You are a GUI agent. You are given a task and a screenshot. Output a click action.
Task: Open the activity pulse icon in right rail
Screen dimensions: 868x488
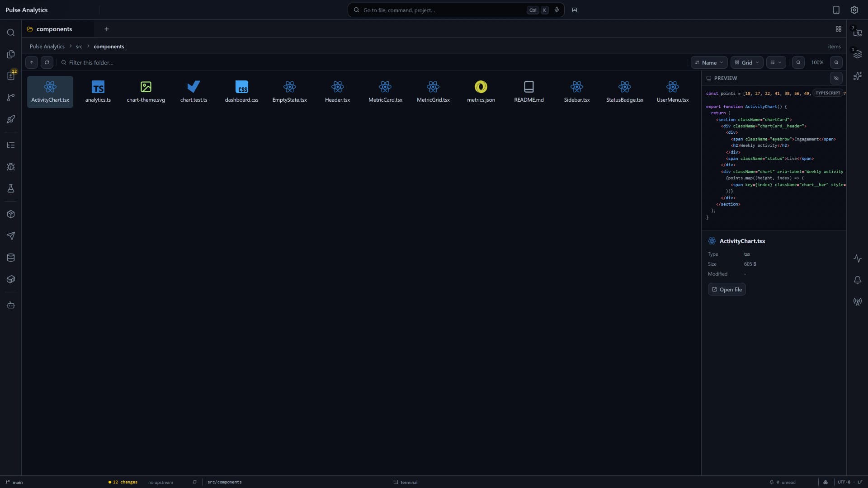(x=858, y=258)
